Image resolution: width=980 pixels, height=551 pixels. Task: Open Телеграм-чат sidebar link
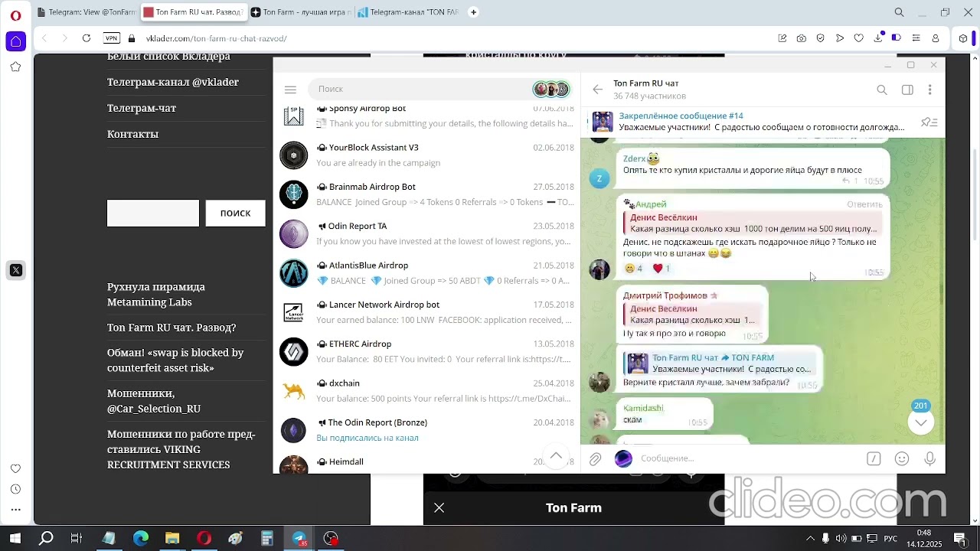pyautogui.click(x=142, y=108)
